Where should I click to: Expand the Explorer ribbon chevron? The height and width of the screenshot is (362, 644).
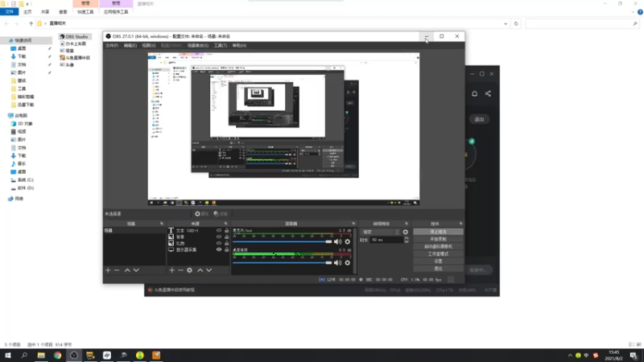point(633,12)
